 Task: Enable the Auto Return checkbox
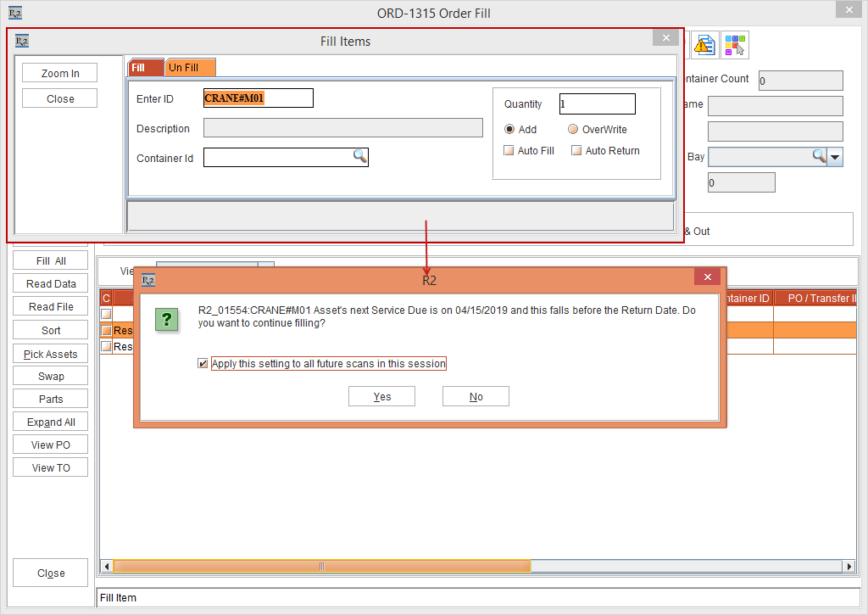(576, 150)
